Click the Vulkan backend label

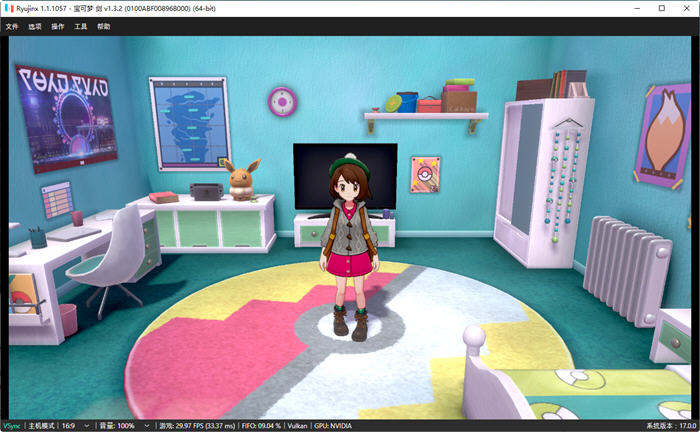coord(297,426)
